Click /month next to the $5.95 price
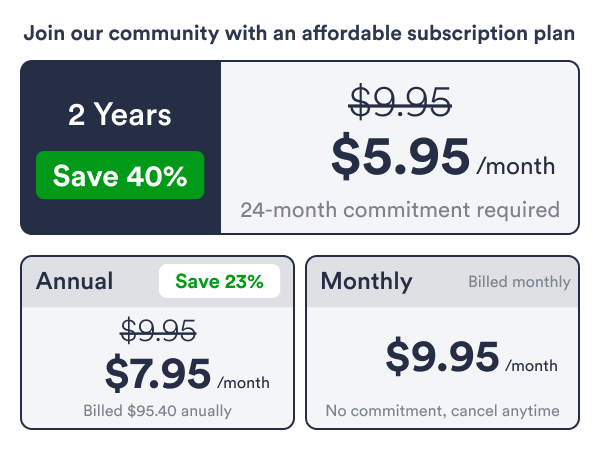This screenshot has width=600, height=450. [515, 166]
